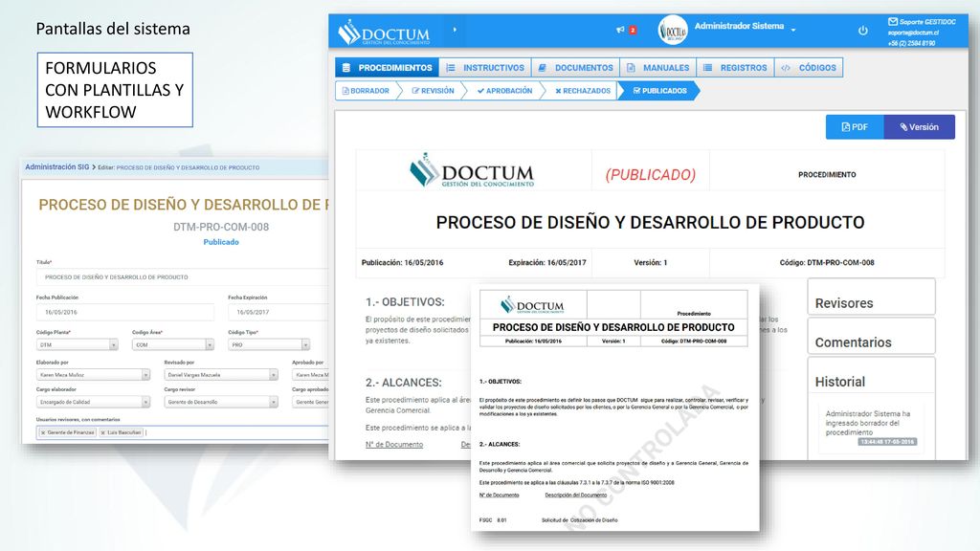Click the Fecha Expiración field showing 16/05/2017
980x551 pixels.
(x=278, y=312)
